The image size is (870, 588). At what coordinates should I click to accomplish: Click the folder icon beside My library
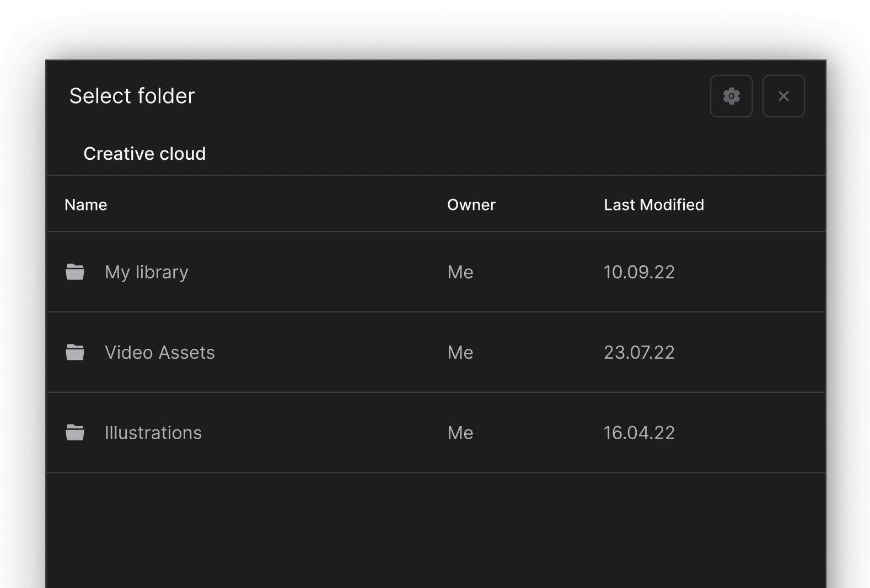tap(75, 272)
